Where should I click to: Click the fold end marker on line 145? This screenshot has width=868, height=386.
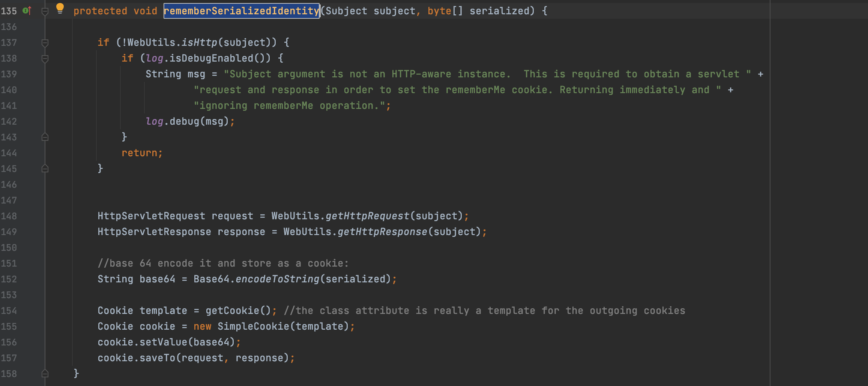[x=45, y=169]
